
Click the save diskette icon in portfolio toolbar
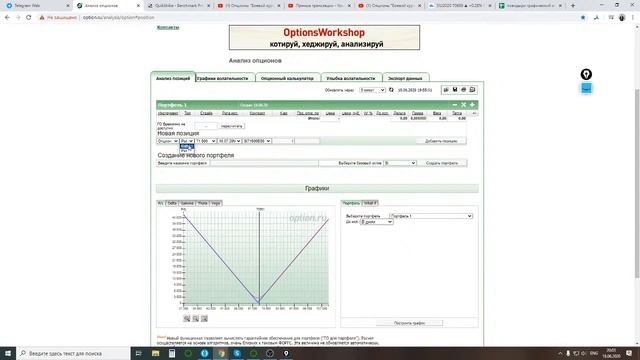[x=455, y=90]
